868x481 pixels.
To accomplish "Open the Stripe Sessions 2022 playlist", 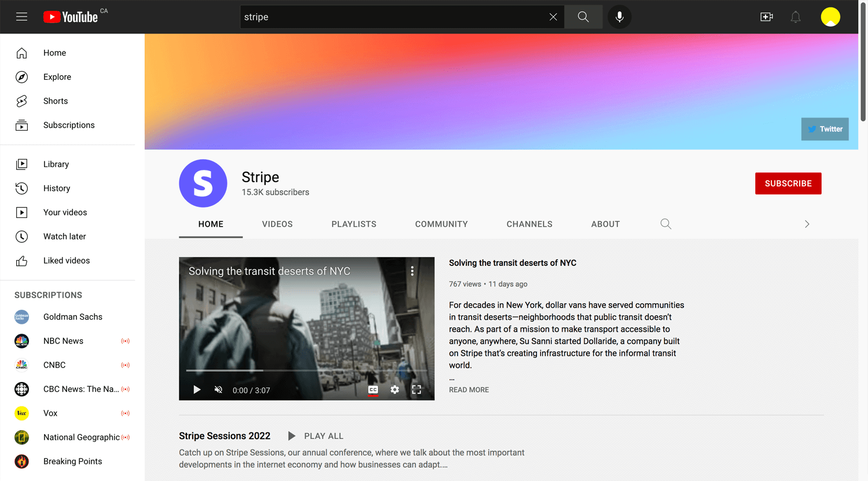I will [225, 436].
